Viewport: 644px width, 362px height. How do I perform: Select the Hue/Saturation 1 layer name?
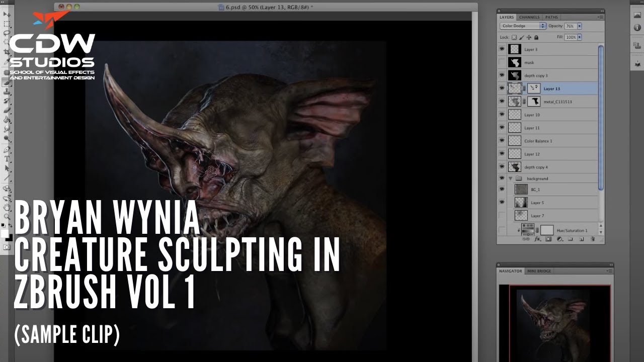(x=572, y=230)
